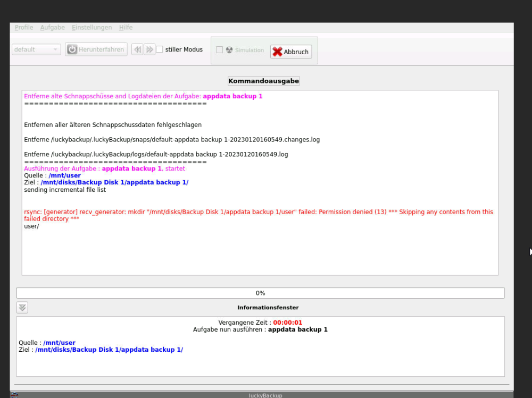Click the Simulation radiation icon

(229, 50)
